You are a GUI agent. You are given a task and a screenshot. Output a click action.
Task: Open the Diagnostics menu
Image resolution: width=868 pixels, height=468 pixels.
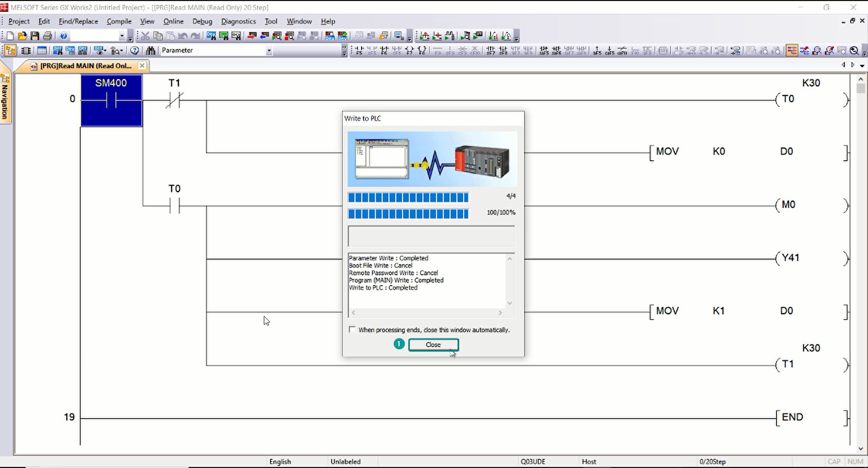pyautogui.click(x=238, y=21)
